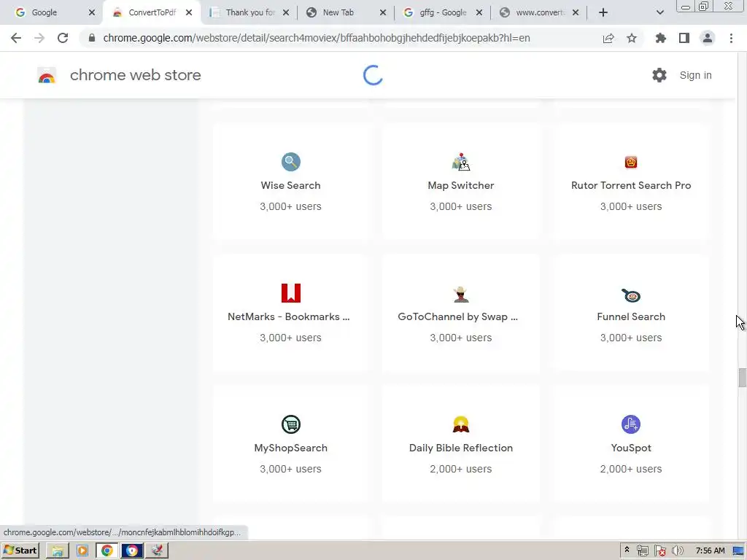Open the Windows Start menu
The width and height of the screenshot is (747, 560).
pyautogui.click(x=20, y=551)
